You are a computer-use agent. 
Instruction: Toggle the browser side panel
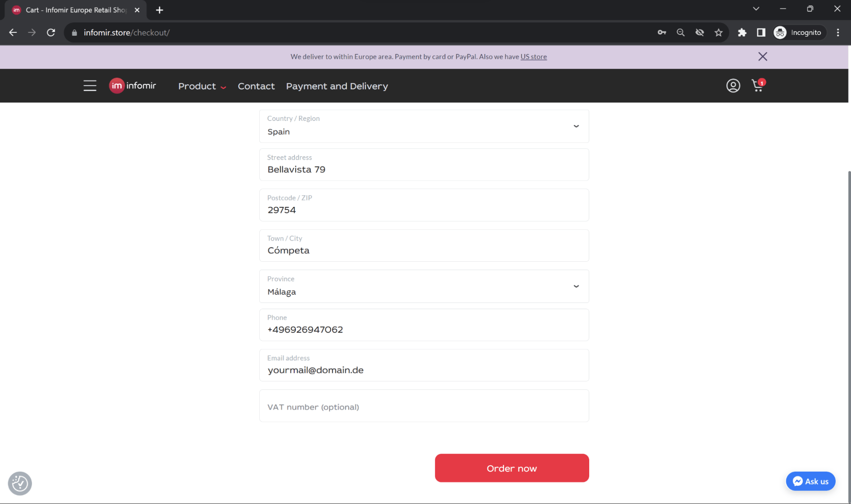pyautogui.click(x=761, y=32)
